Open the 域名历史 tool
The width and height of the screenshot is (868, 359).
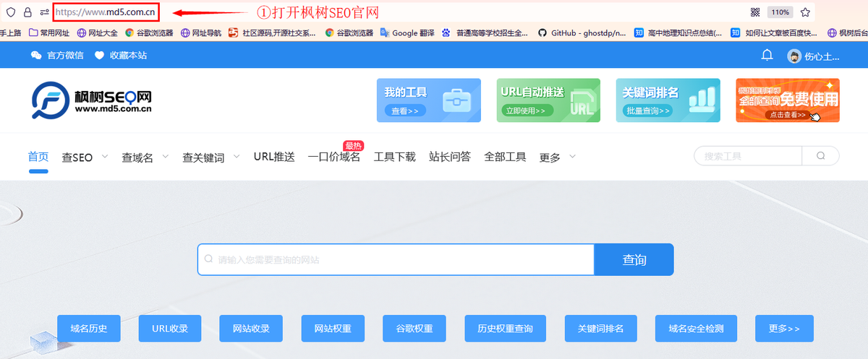89,329
